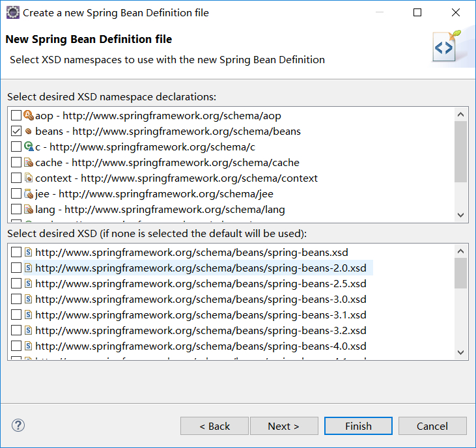Maximize the wizard dialog window
Image resolution: width=476 pixels, height=448 pixels.
(x=417, y=12)
